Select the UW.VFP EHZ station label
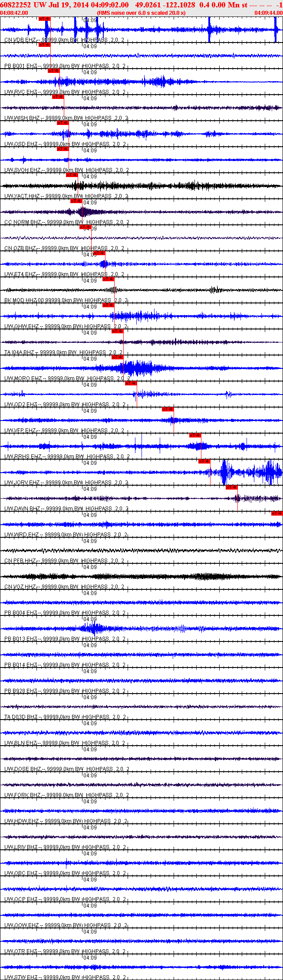283x980 pixels. pos(20,431)
